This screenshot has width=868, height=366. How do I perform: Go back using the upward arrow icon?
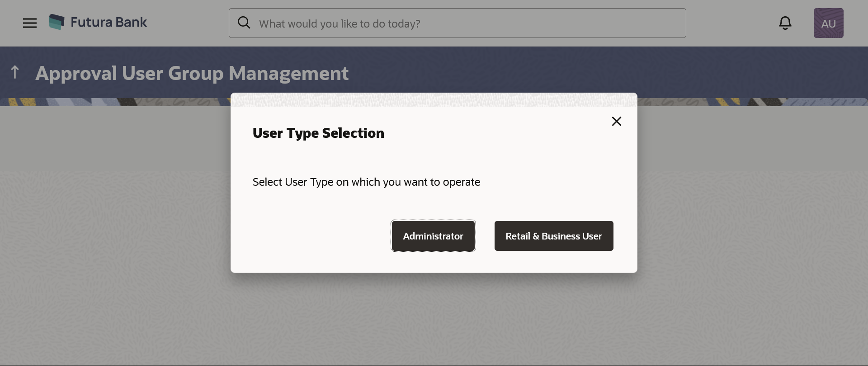pos(15,72)
